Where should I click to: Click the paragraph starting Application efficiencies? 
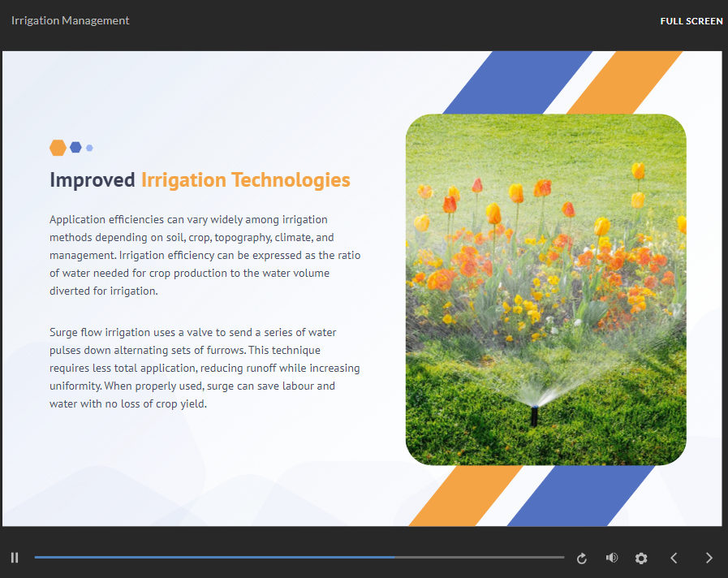[205, 255]
